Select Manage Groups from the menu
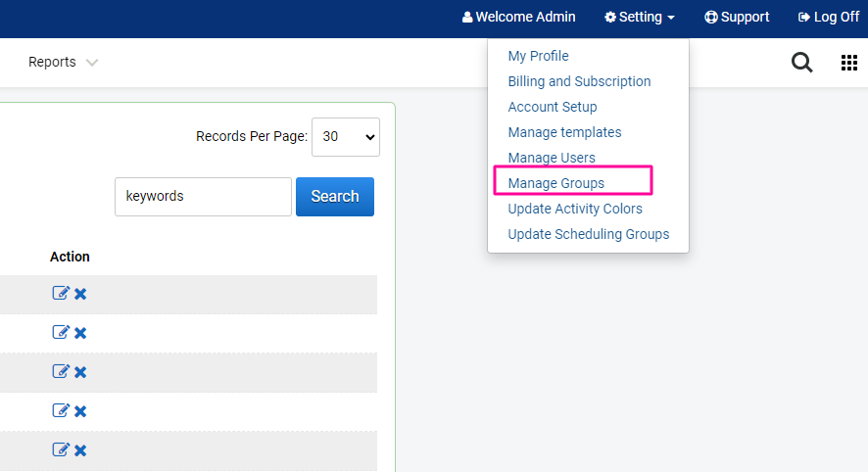The width and height of the screenshot is (868, 472). (555, 183)
